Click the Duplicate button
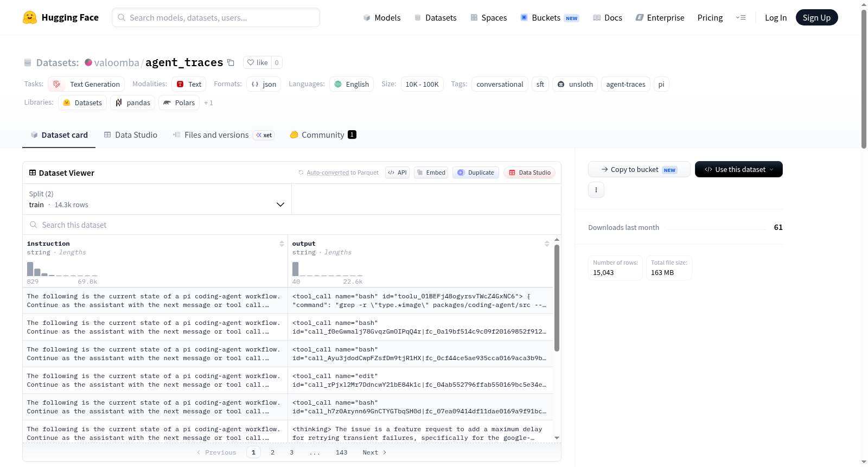Screen dimensions: 868x467 tap(476, 172)
